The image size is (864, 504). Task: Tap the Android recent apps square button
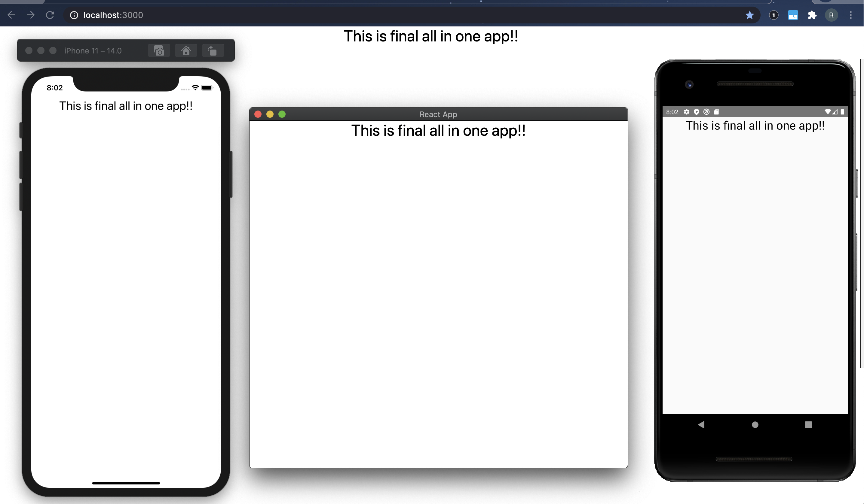click(808, 424)
